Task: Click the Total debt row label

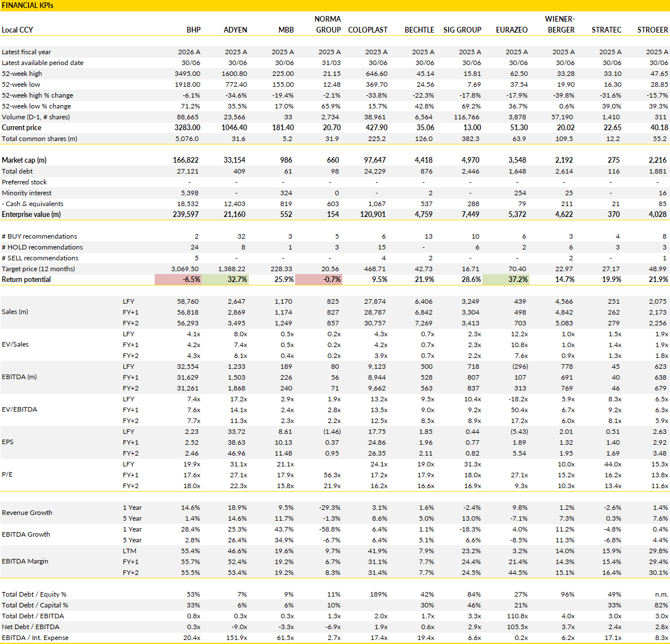Action: [x=17, y=171]
